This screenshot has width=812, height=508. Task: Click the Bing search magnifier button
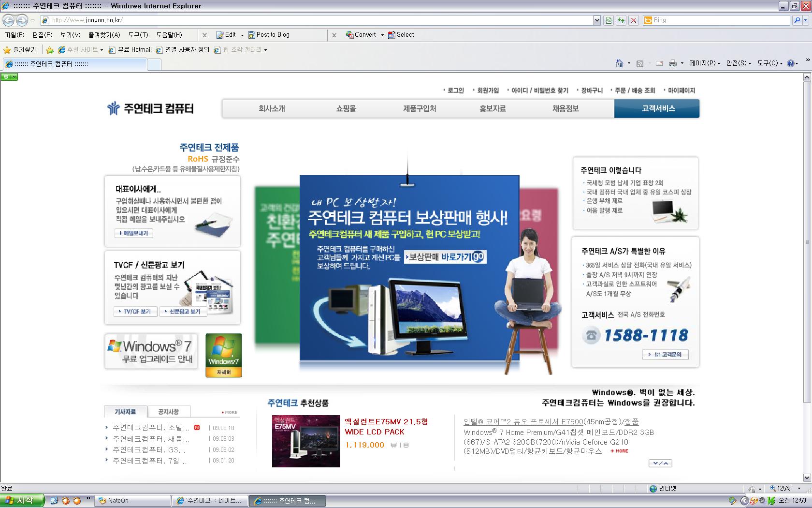(x=797, y=20)
